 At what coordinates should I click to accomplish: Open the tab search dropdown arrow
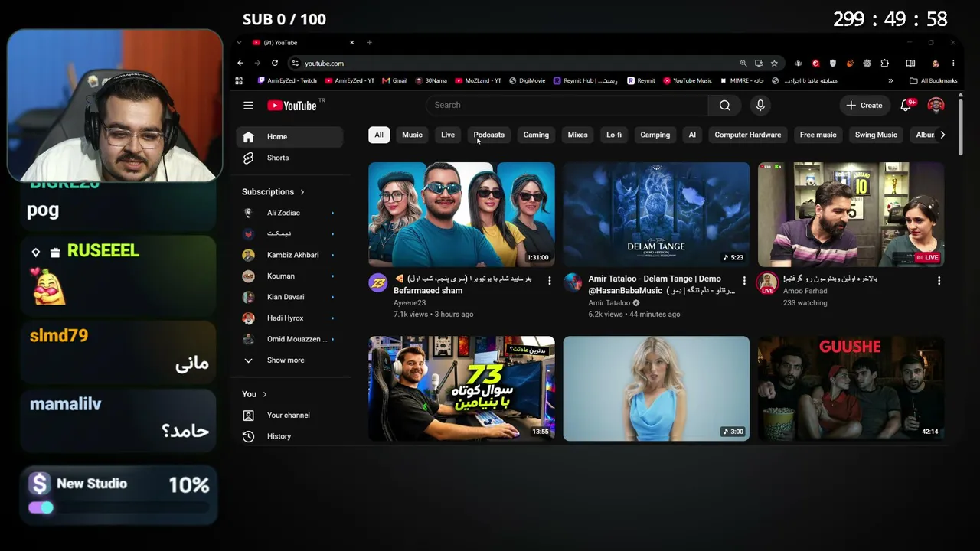click(x=239, y=43)
